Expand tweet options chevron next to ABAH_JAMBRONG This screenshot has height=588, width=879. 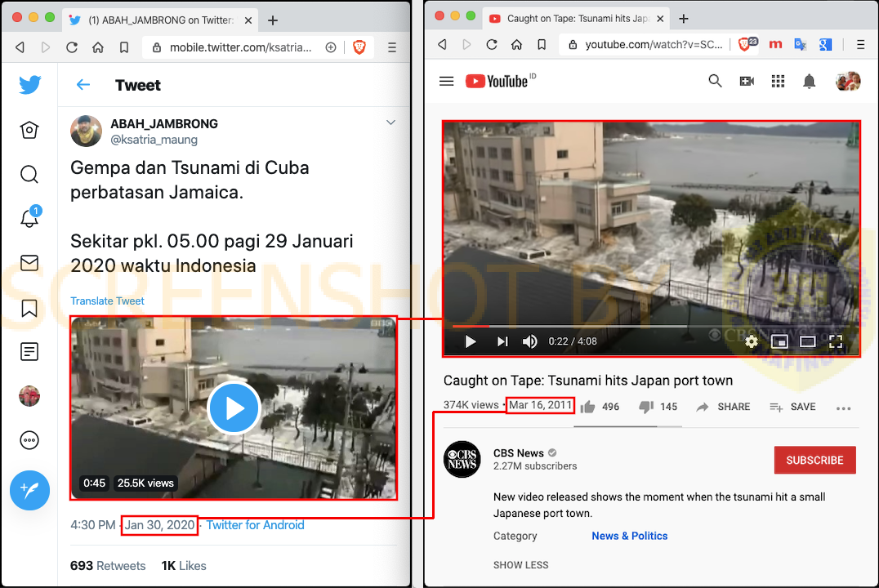390,122
